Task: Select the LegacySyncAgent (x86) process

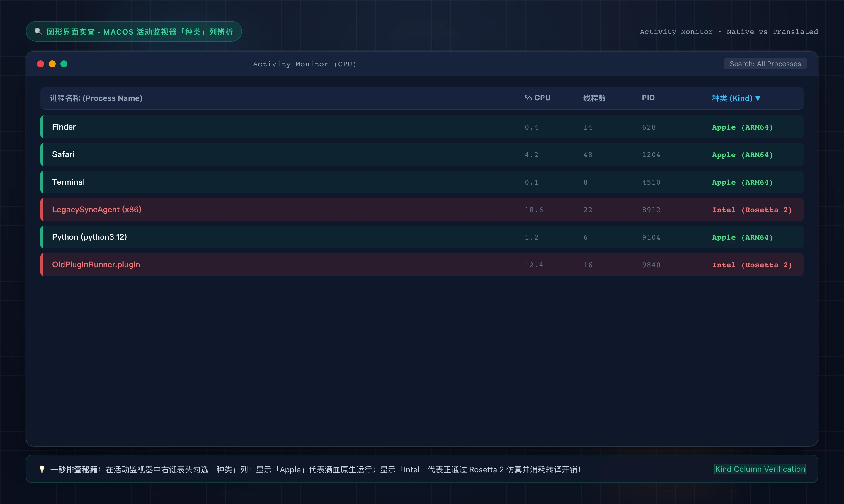Action: pyautogui.click(x=422, y=210)
